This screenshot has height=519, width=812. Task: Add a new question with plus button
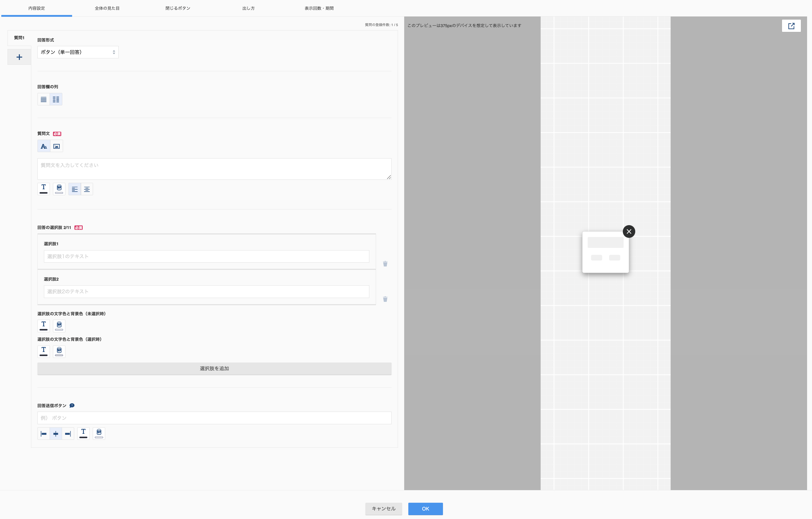[x=19, y=57]
